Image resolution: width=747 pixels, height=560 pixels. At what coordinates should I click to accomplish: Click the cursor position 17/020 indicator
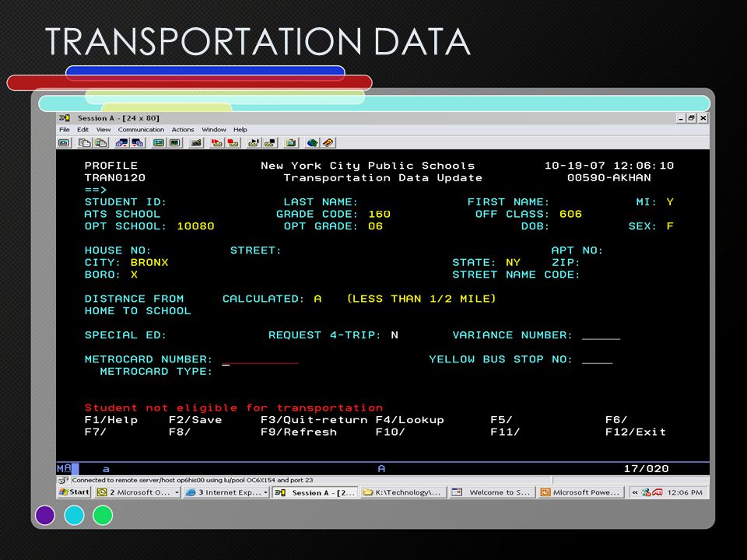click(647, 468)
